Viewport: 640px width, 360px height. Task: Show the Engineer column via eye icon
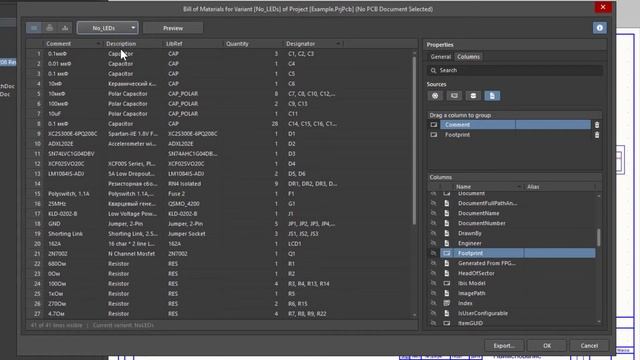pyautogui.click(x=433, y=243)
